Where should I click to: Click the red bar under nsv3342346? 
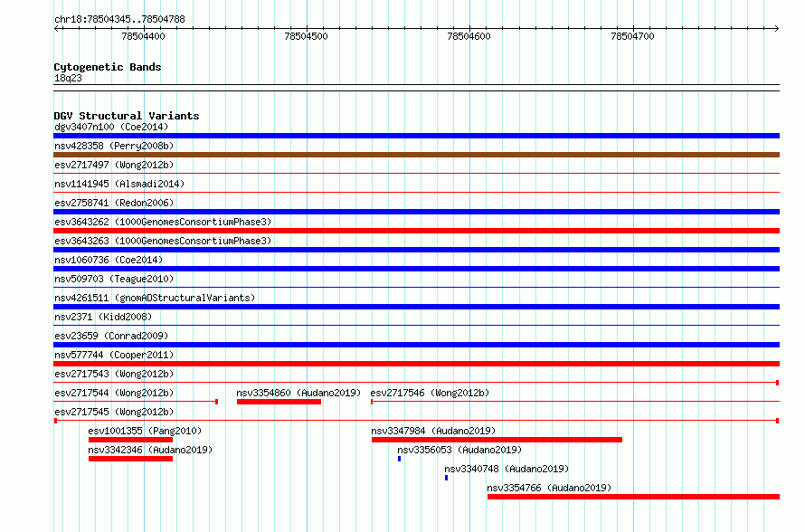[x=130, y=459]
